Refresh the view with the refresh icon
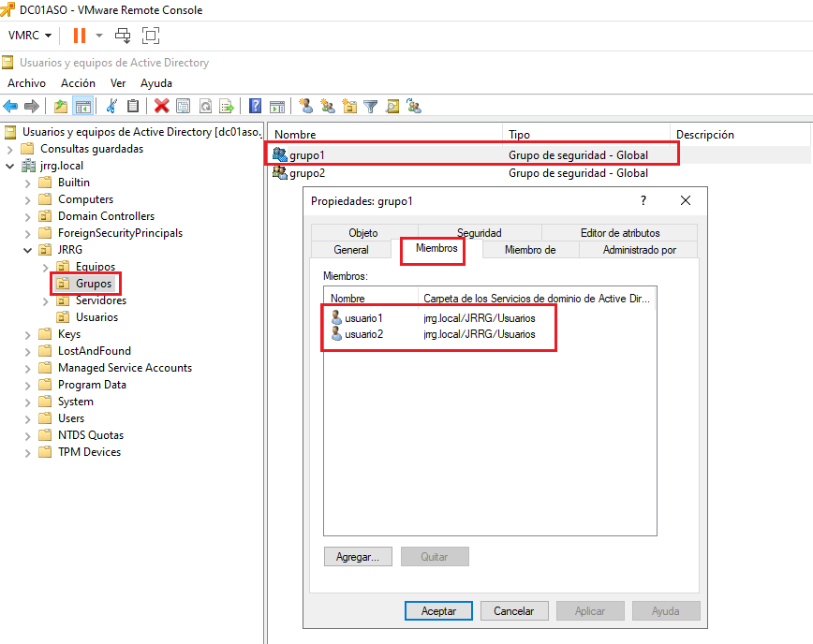The height and width of the screenshot is (644, 813). coord(203,106)
